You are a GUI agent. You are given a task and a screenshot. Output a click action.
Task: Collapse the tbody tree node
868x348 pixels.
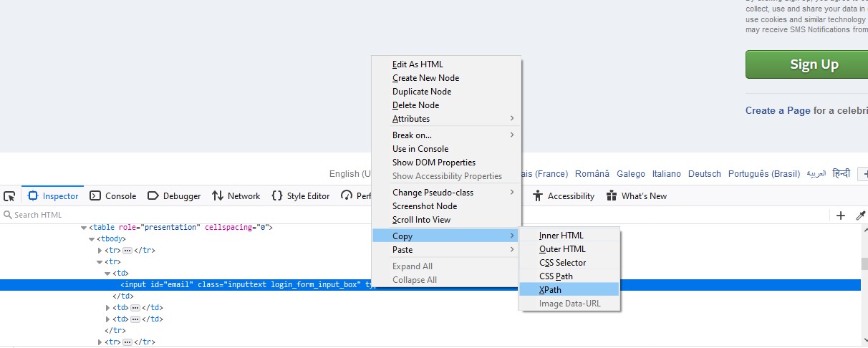pos(92,239)
